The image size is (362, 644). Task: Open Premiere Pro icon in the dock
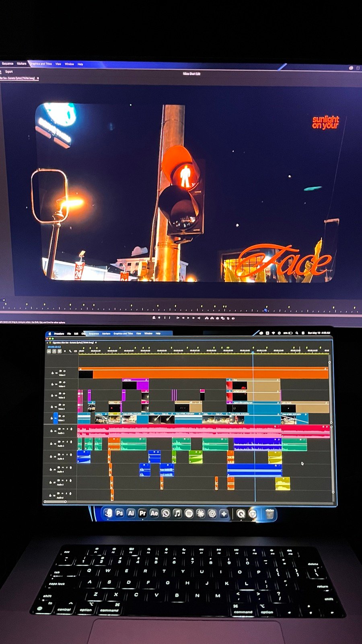pyautogui.click(x=142, y=513)
